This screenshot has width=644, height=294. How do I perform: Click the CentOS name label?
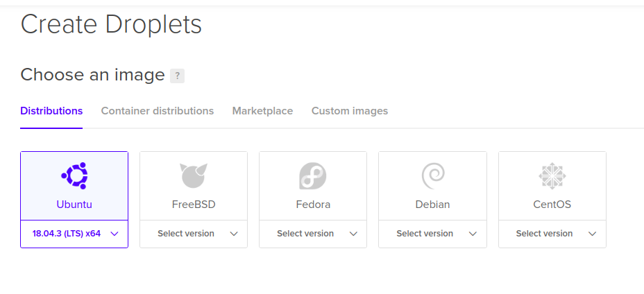(552, 205)
